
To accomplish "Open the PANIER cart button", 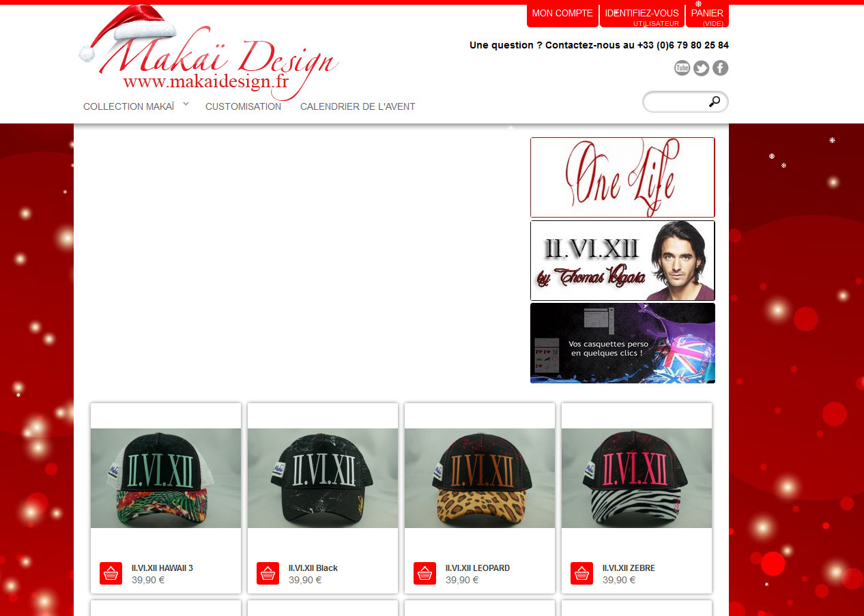I will point(707,15).
